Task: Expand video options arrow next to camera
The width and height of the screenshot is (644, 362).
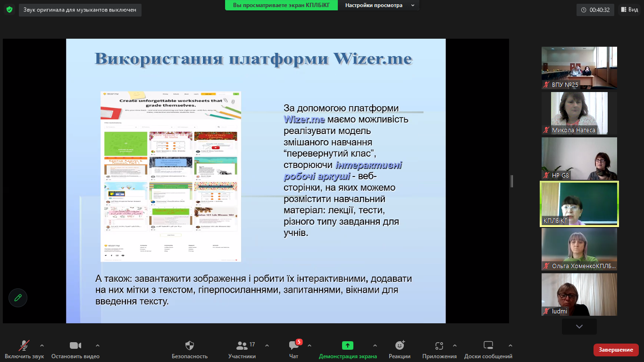Action: coord(98,345)
